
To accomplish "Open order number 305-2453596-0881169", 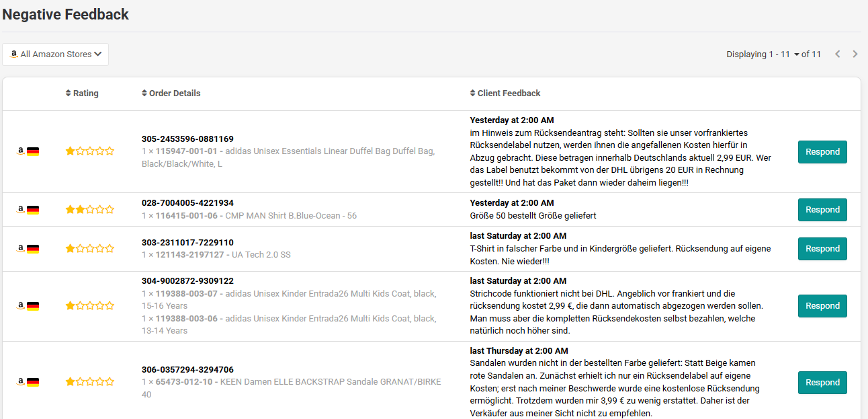I will click(x=187, y=139).
